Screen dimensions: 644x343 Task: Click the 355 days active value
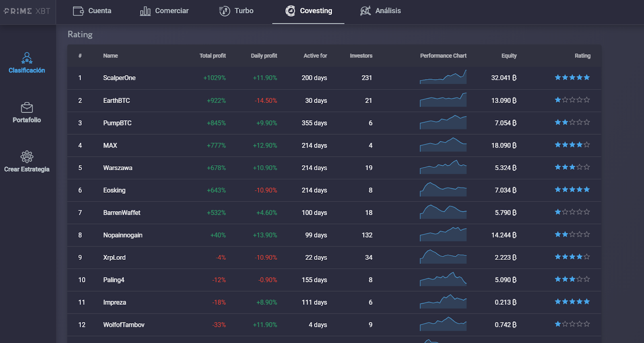tap(314, 123)
